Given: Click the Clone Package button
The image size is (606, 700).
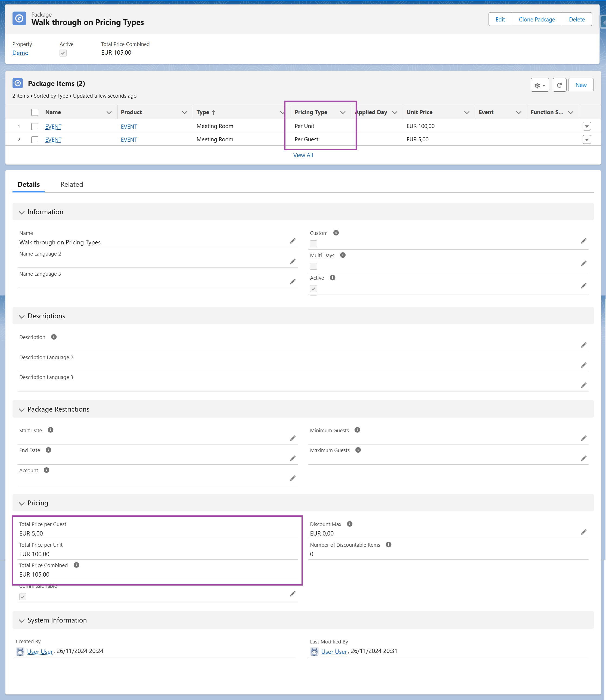Looking at the screenshot, I should click(x=537, y=19).
